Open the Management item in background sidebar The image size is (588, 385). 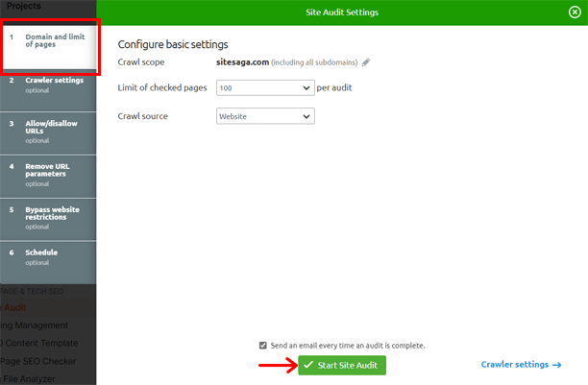tap(35, 325)
